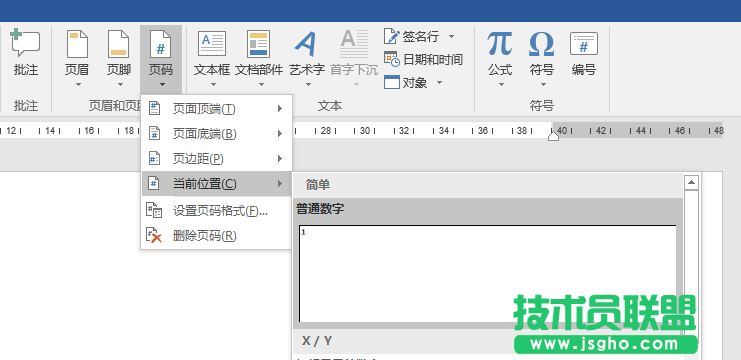The width and height of the screenshot is (741, 360).
Task: Open the 符号 symbol menu
Action: tap(542, 58)
